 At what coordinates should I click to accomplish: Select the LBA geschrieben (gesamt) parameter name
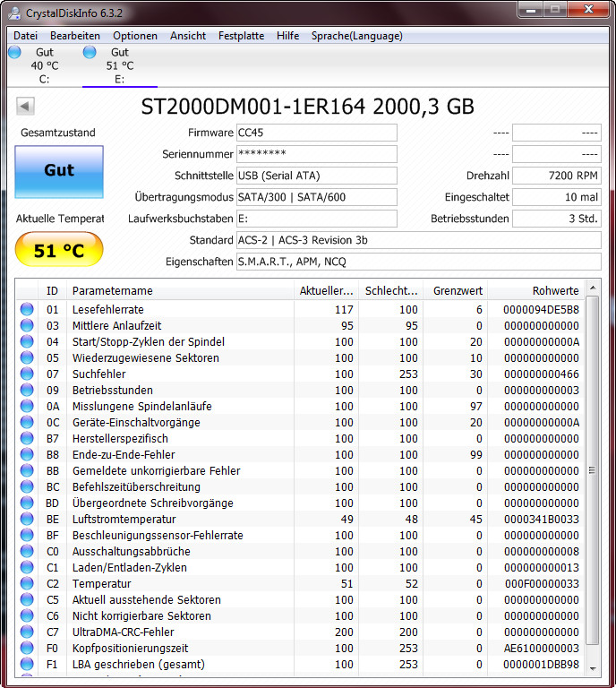click(139, 665)
